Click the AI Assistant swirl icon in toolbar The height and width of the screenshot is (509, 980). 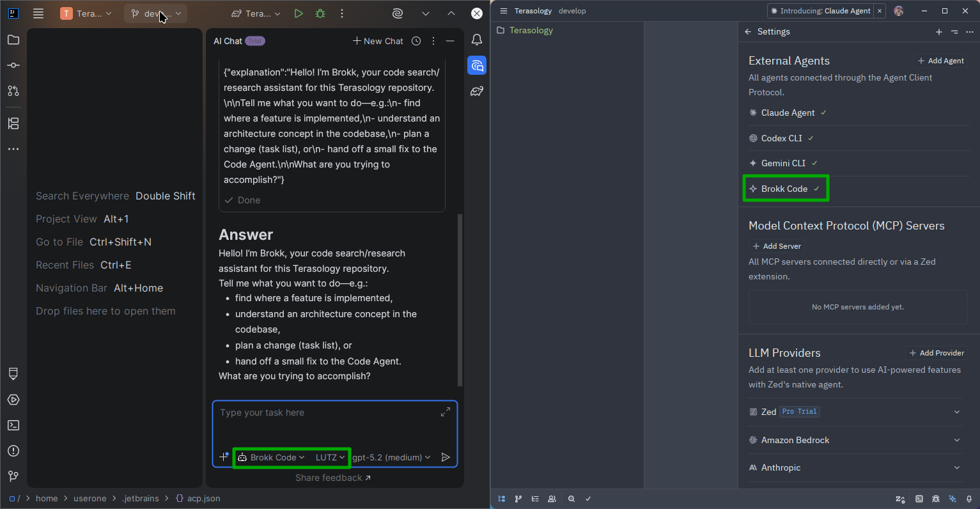tap(397, 13)
